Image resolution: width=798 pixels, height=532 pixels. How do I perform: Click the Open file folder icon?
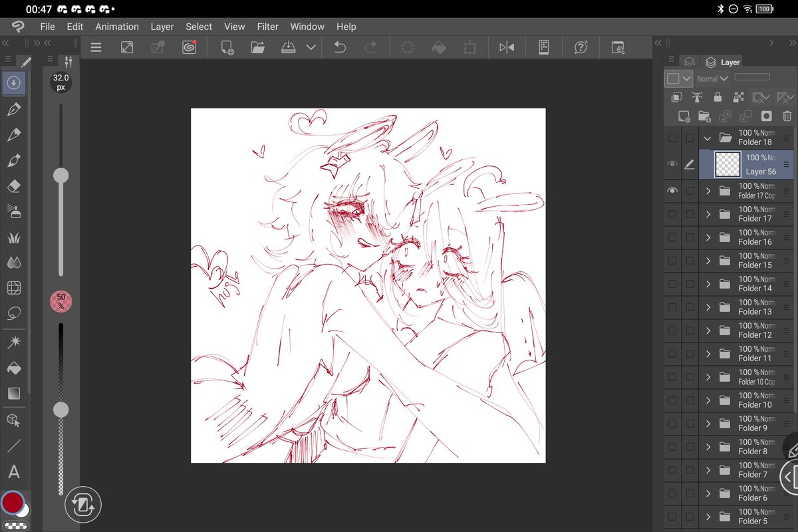258,47
